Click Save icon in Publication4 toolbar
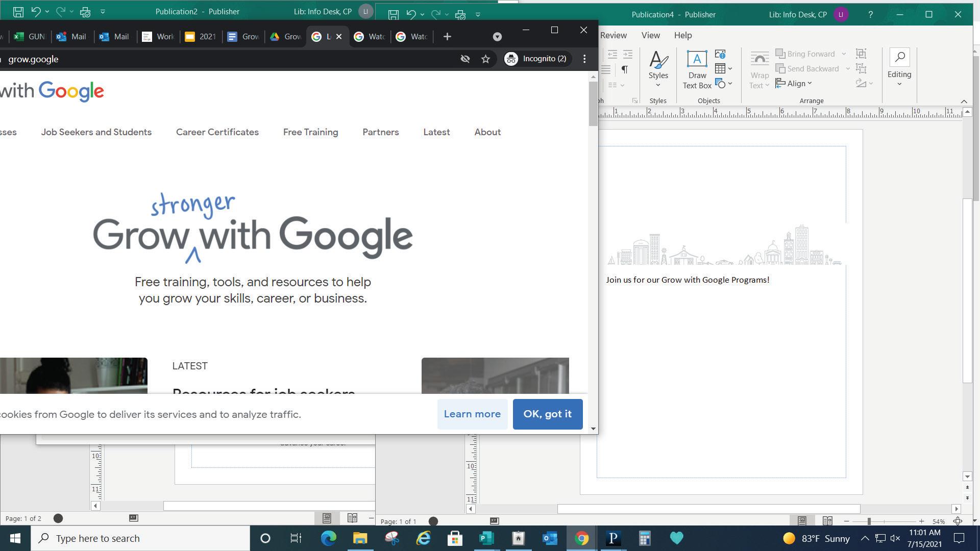This screenshot has height=551, width=980. (393, 15)
